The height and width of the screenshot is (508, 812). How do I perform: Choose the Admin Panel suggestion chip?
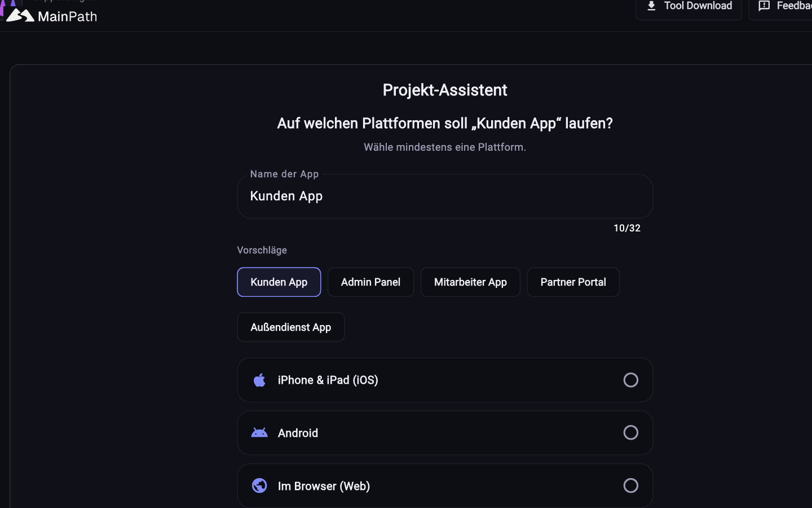click(370, 282)
